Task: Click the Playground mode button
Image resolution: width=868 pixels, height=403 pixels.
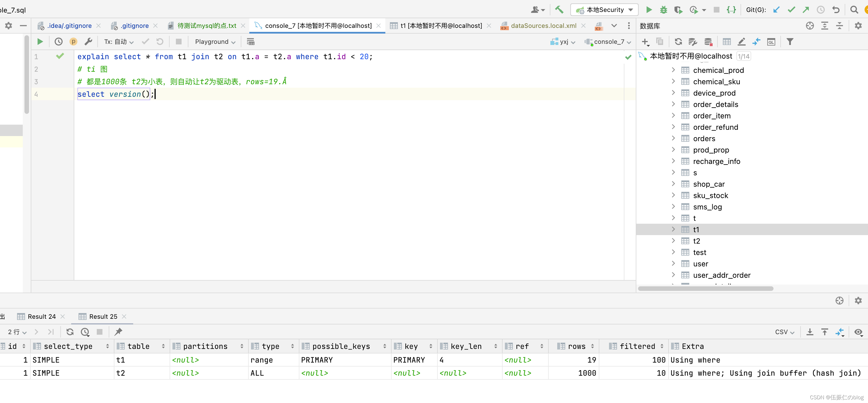Action: click(215, 41)
